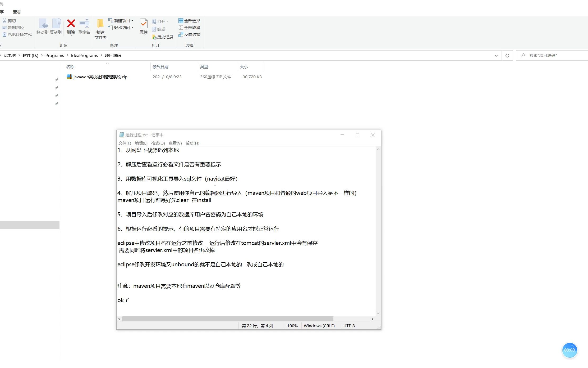Expand the Properties (属性) dropdown arrow
Image resolution: width=588 pixels, height=368 pixels.
(144, 35)
